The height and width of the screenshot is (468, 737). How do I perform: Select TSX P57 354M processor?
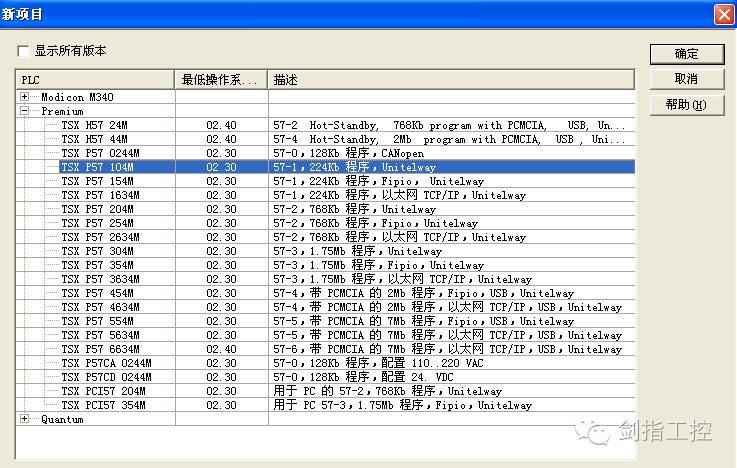pyautogui.click(x=97, y=265)
